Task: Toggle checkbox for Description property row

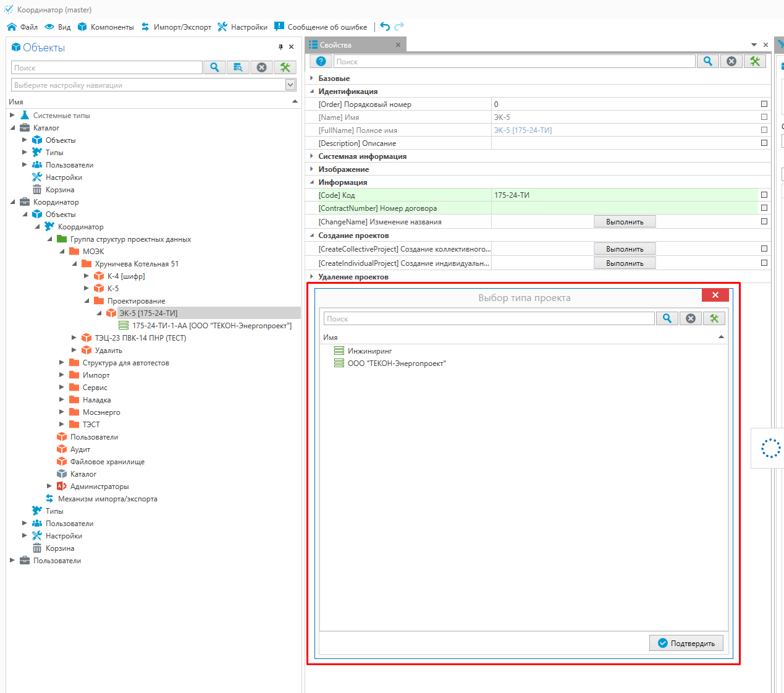Action: (764, 143)
